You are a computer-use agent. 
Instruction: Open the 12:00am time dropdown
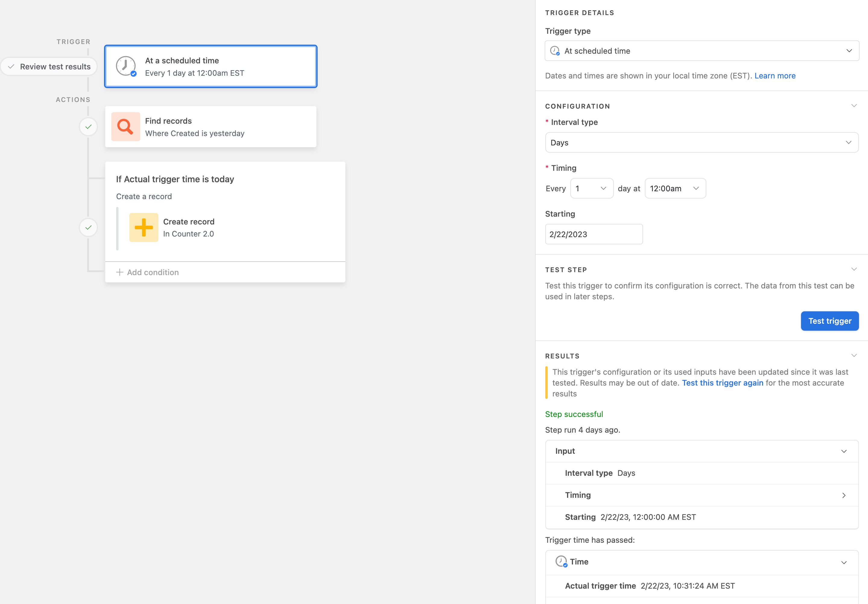(675, 188)
